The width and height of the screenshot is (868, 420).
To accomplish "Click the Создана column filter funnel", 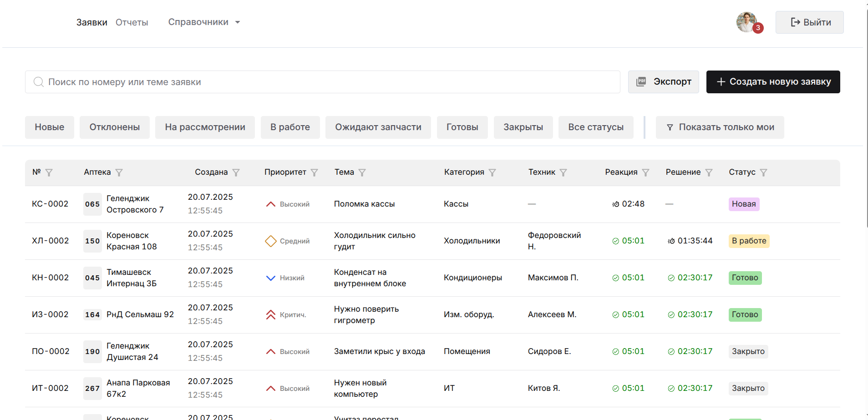I will pyautogui.click(x=236, y=172).
